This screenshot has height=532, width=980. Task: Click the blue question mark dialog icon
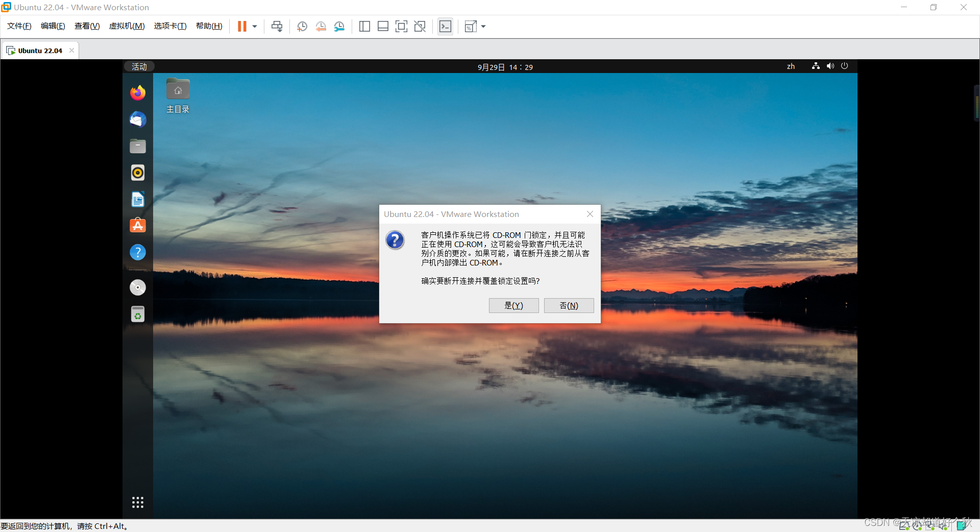coord(395,240)
